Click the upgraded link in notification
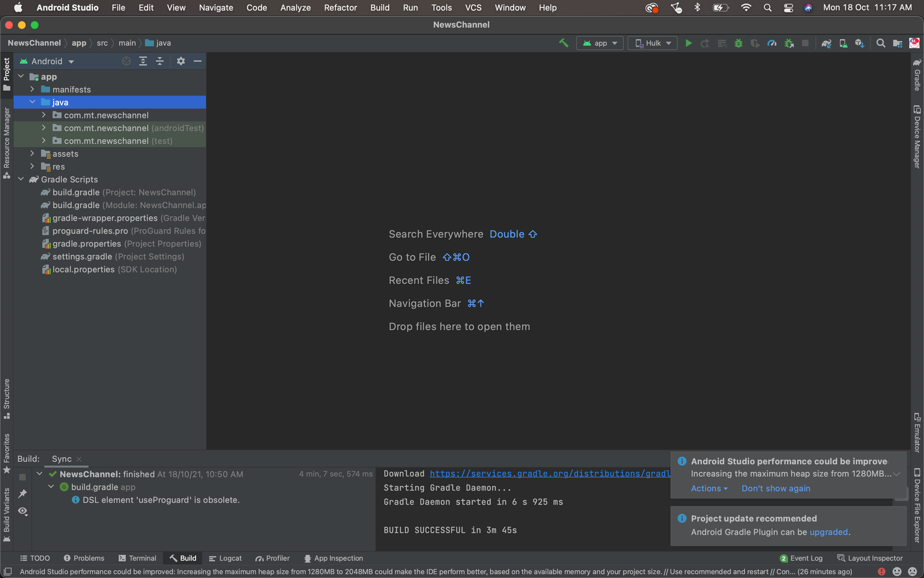The width and height of the screenshot is (924, 578). tap(829, 532)
